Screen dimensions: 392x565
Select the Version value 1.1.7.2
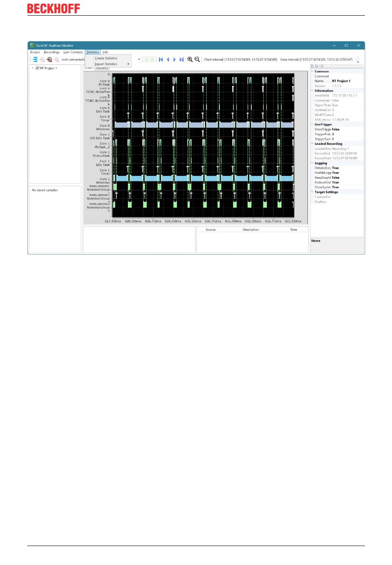pos(337,86)
